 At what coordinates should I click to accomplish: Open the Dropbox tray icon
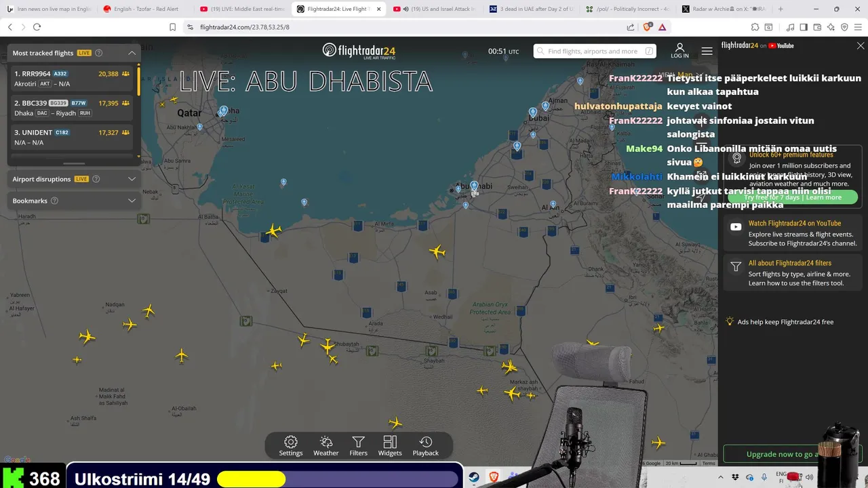pos(735,477)
